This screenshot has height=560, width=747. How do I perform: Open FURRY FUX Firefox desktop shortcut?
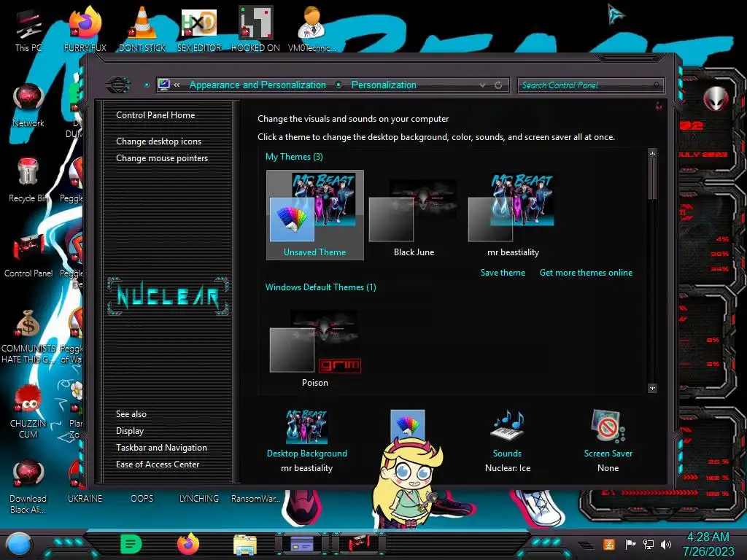click(85, 28)
